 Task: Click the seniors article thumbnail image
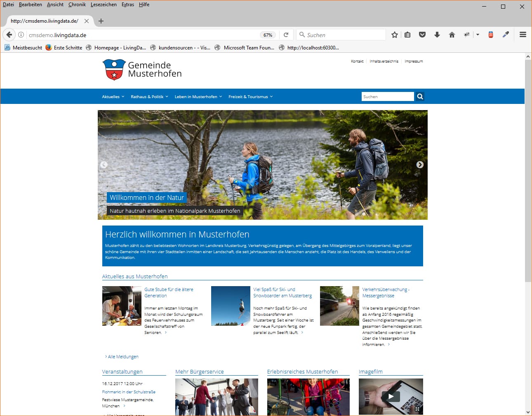[x=122, y=306]
